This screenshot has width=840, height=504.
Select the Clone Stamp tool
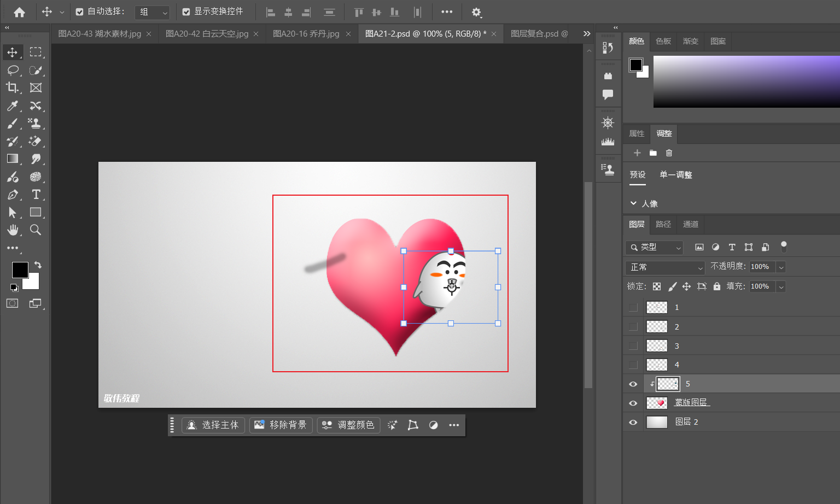pos(36,124)
